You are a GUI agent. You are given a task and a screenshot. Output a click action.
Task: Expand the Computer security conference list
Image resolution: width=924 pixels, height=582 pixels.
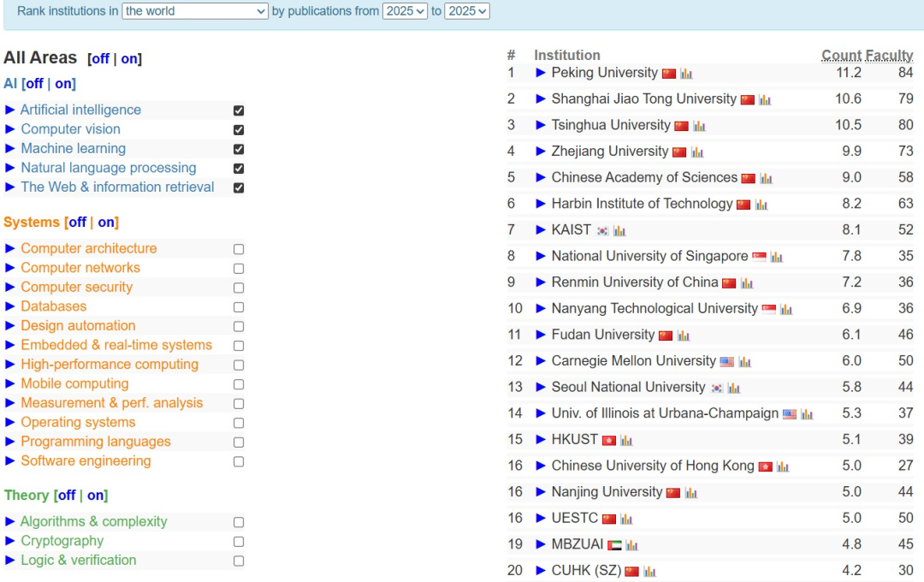click(x=9, y=288)
